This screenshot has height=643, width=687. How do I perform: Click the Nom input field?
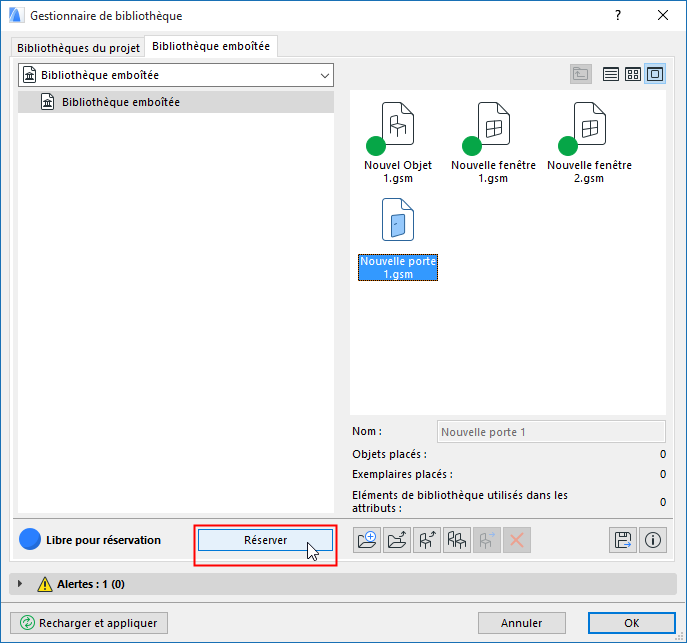[551, 432]
